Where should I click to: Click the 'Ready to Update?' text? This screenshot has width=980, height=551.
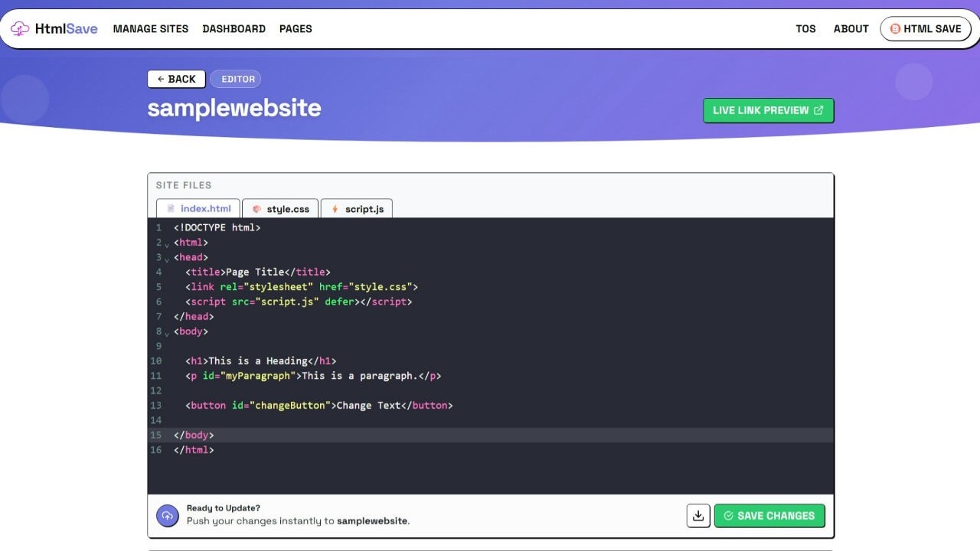[224, 508]
